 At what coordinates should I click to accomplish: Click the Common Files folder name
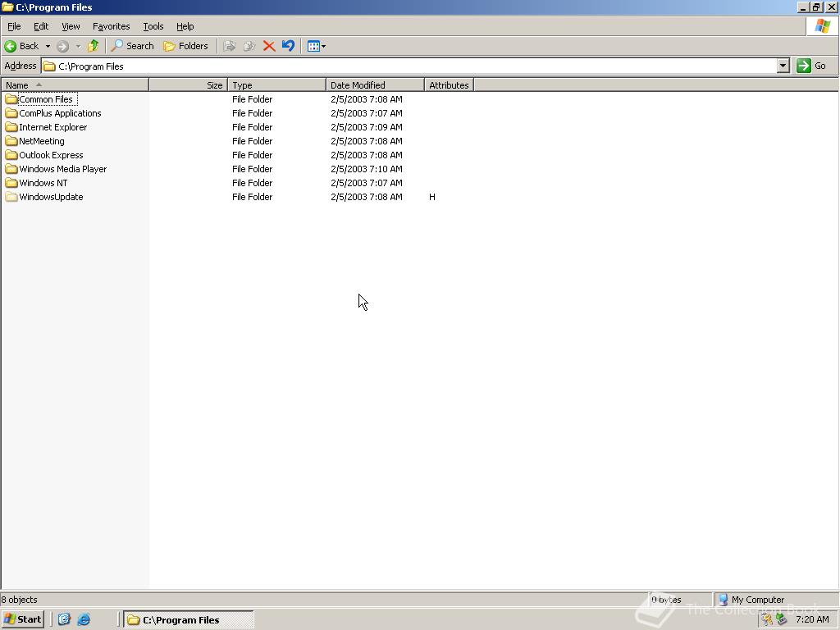(x=46, y=99)
